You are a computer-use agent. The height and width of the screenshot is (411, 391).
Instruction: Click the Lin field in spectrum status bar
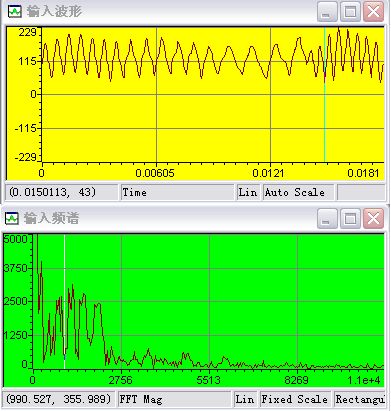[x=245, y=399]
